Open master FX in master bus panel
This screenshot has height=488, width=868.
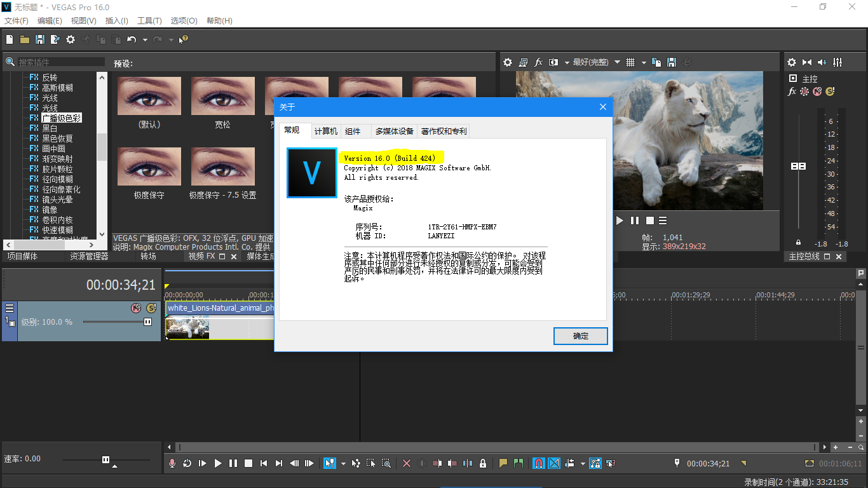[792, 91]
